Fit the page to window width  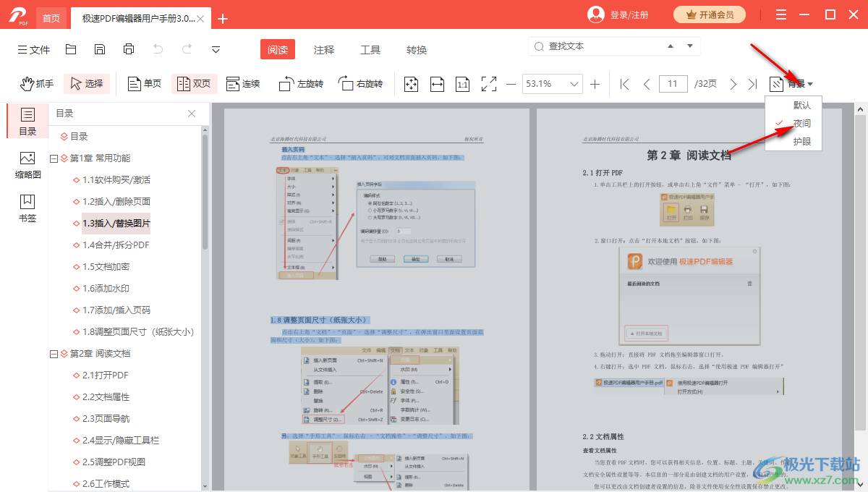pyautogui.click(x=437, y=84)
